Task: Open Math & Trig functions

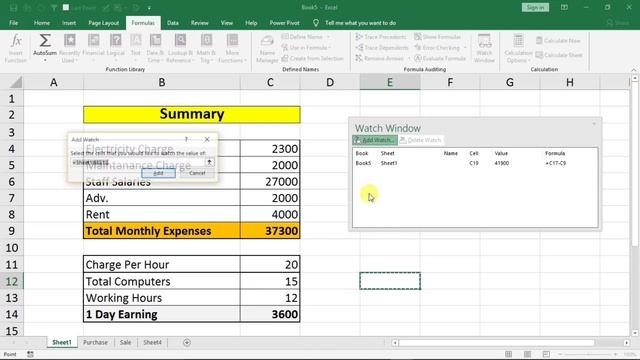Action: point(206,49)
